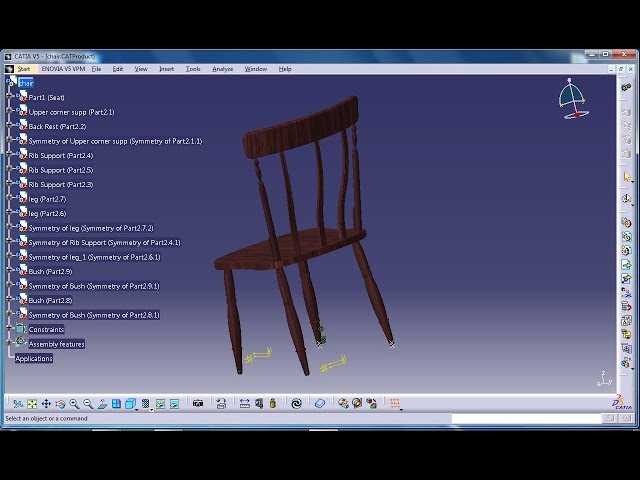Image resolution: width=640 pixels, height=480 pixels.
Task: Select the Rotate view tool
Action: pyautogui.click(x=60, y=404)
